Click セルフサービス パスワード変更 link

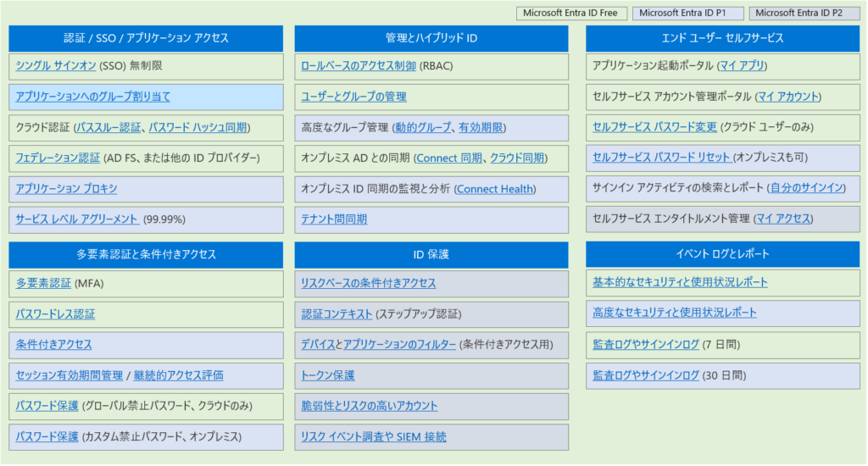point(655,127)
